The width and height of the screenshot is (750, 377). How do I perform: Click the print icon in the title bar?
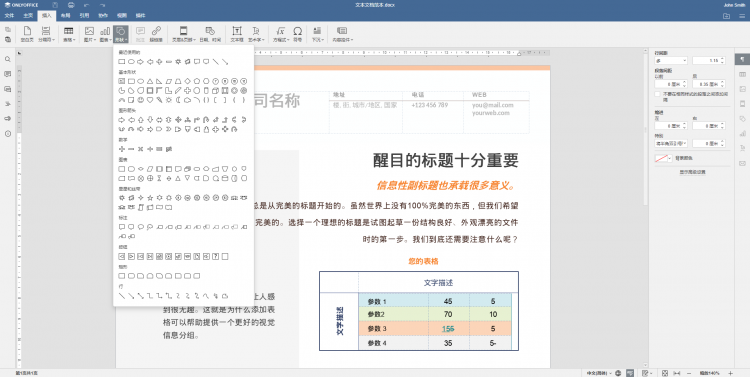71,5
